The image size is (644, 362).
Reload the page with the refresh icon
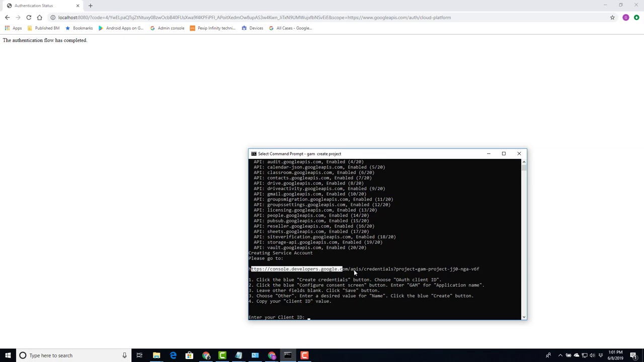coord(29,18)
